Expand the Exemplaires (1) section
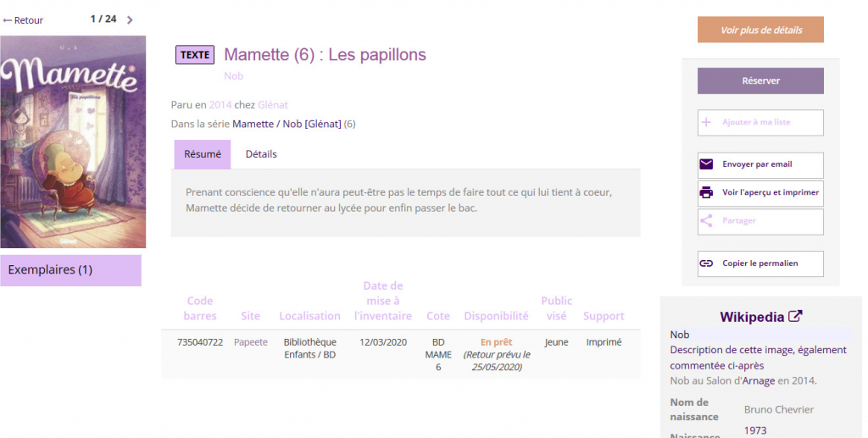 click(x=71, y=270)
